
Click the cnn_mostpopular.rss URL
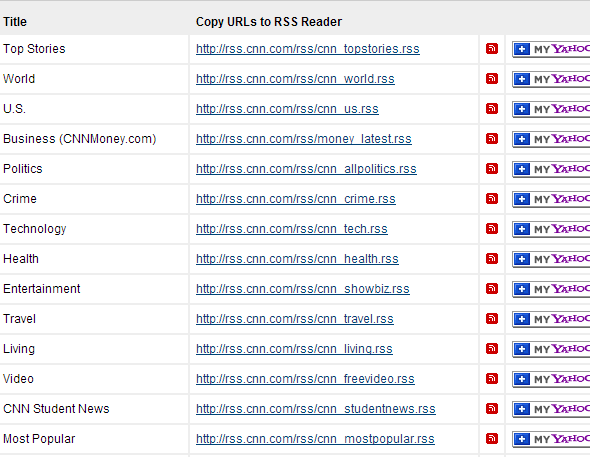click(x=315, y=439)
